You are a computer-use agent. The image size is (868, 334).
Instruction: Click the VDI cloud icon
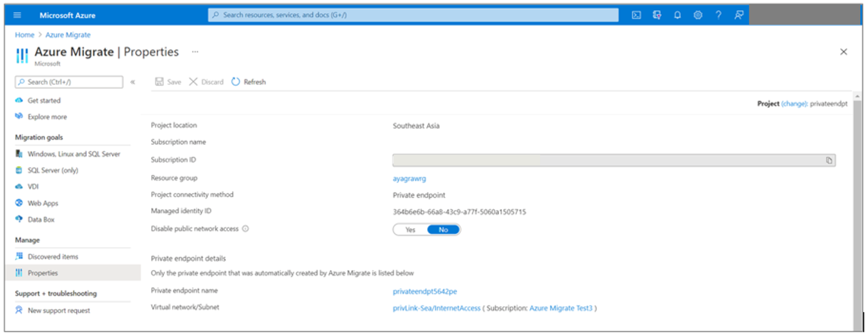(x=19, y=186)
